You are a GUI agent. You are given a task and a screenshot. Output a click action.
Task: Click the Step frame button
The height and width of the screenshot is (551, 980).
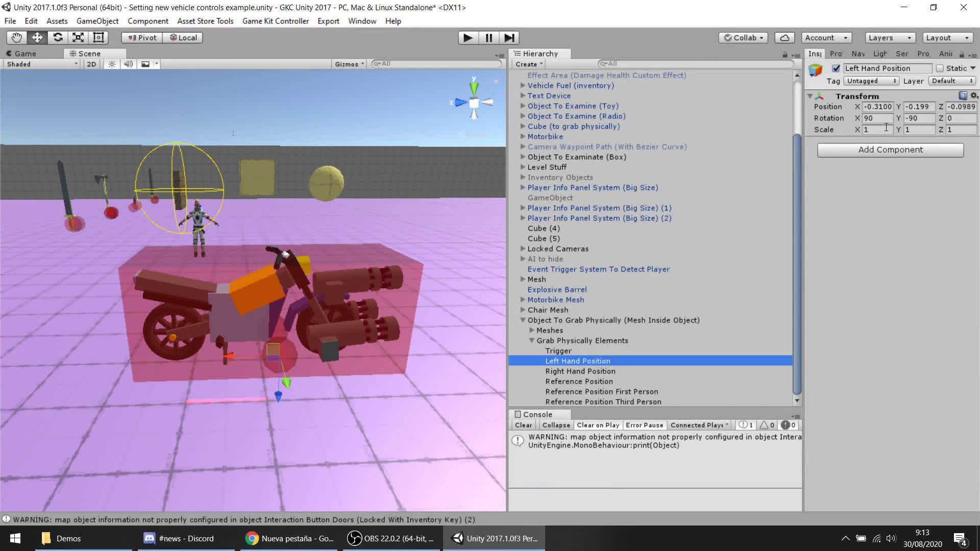pos(508,37)
